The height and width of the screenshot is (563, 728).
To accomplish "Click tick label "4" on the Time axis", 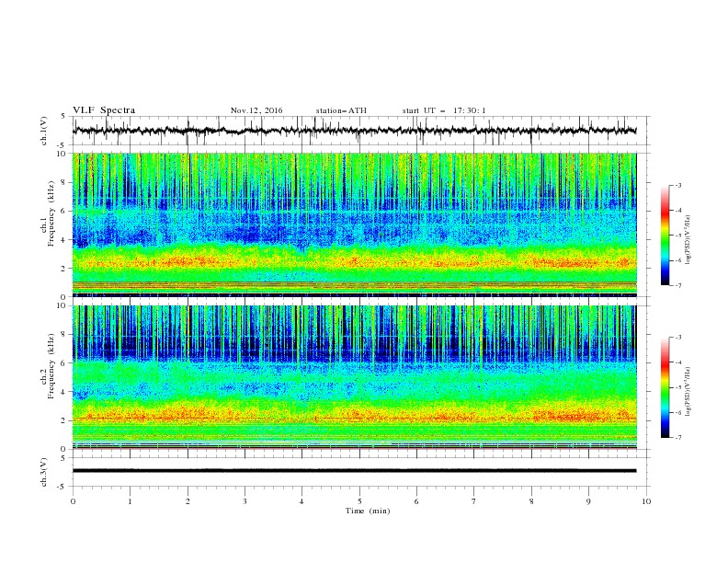I will (302, 501).
